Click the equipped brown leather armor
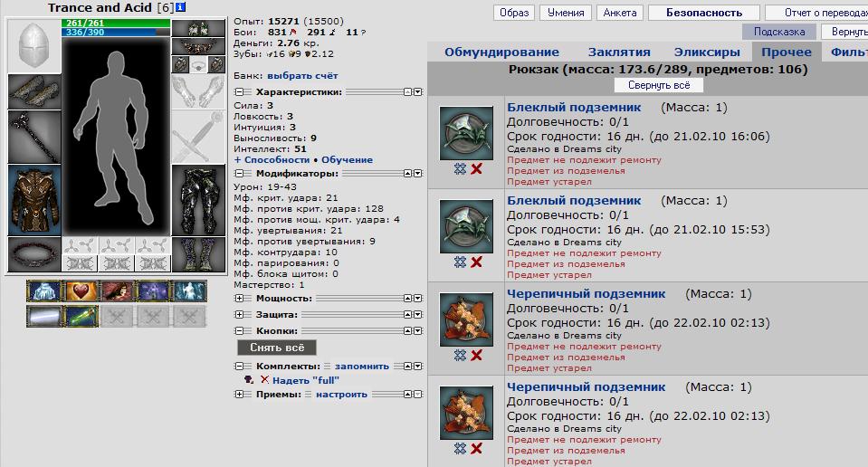The height and width of the screenshot is (467, 868). click(34, 200)
